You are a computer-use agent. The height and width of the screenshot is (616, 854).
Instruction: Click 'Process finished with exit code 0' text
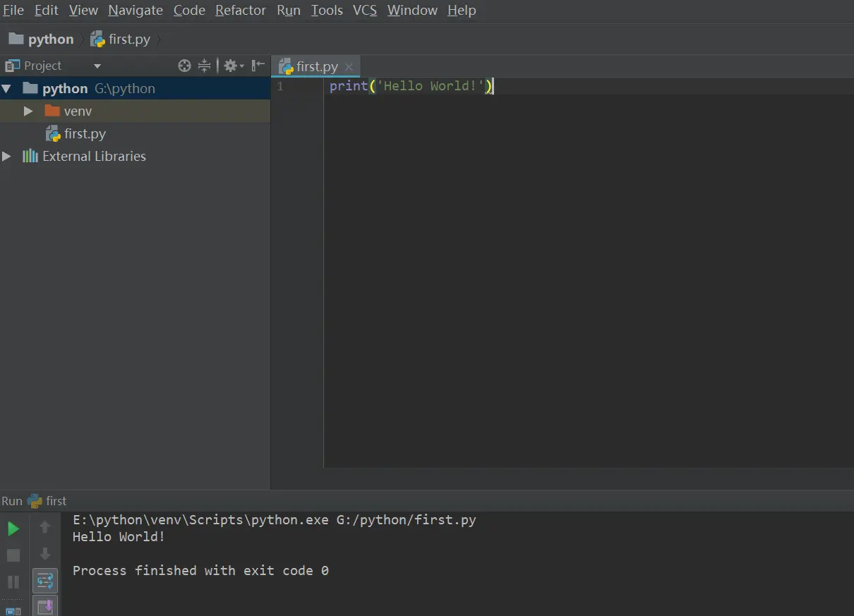click(x=200, y=570)
